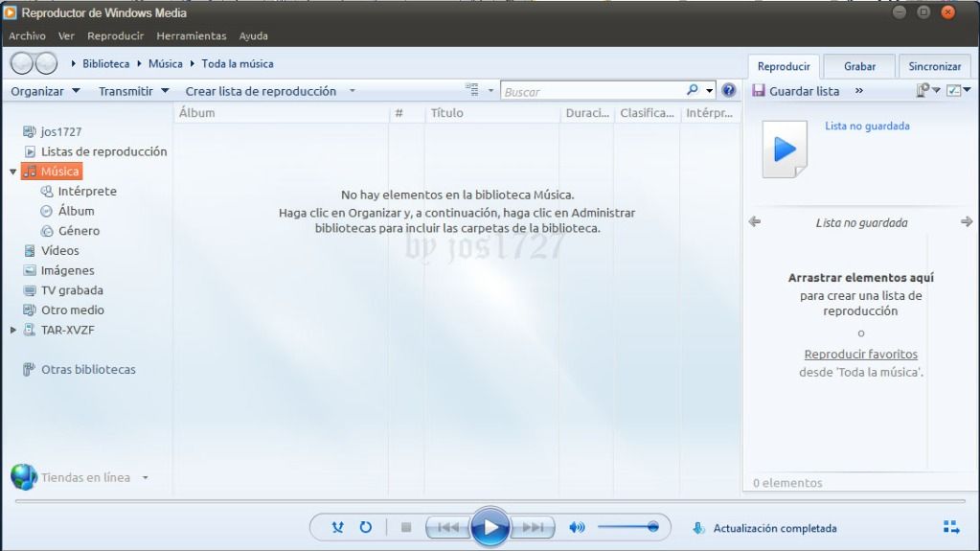The width and height of the screenshot is (980, 551).
Task: Click the TAR-XVZF device icon
Action: pos(30,330)
